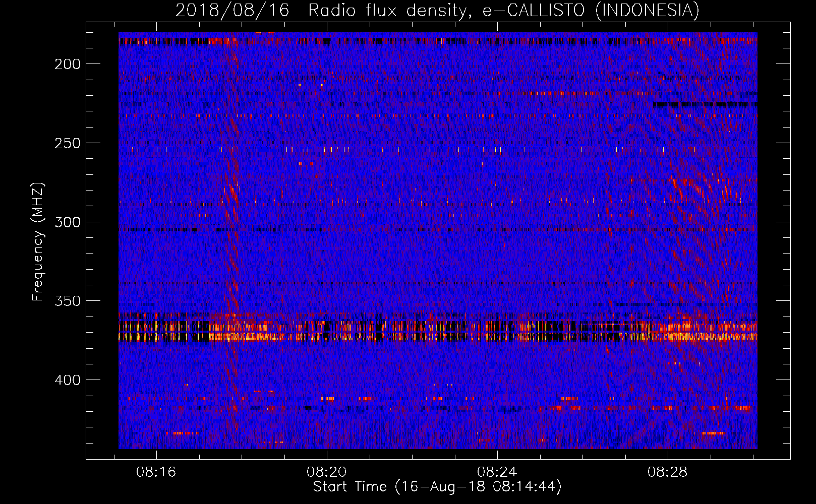Click the 250 frequency tick label
816x504 pixels.
tap(68, 143)
